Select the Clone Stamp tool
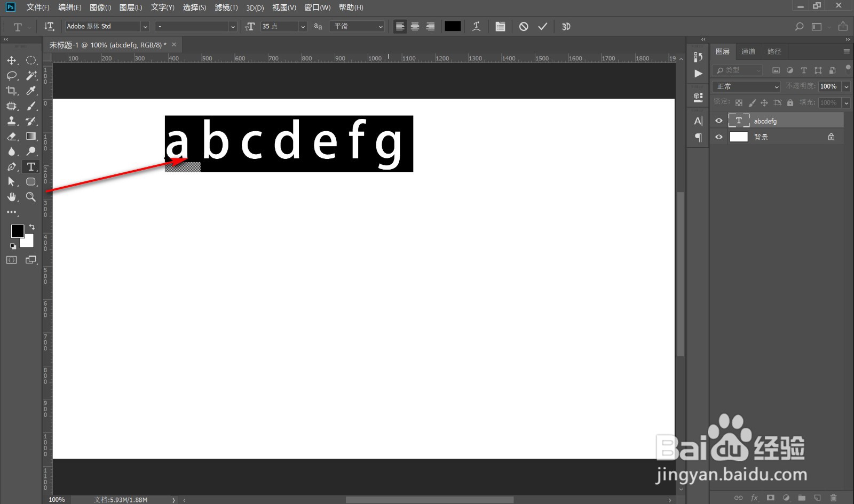Viewport: 854px width, 504px height. coord(12,121)
